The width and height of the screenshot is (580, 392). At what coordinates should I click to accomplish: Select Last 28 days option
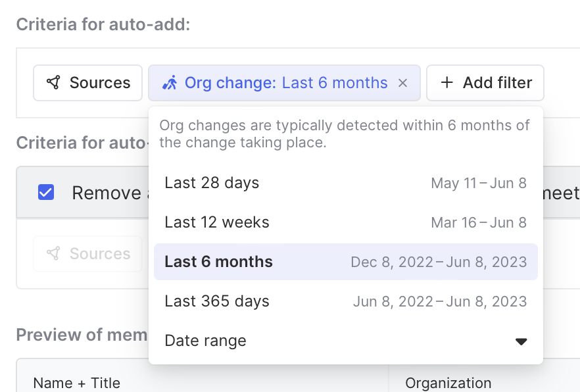point(212,183)
